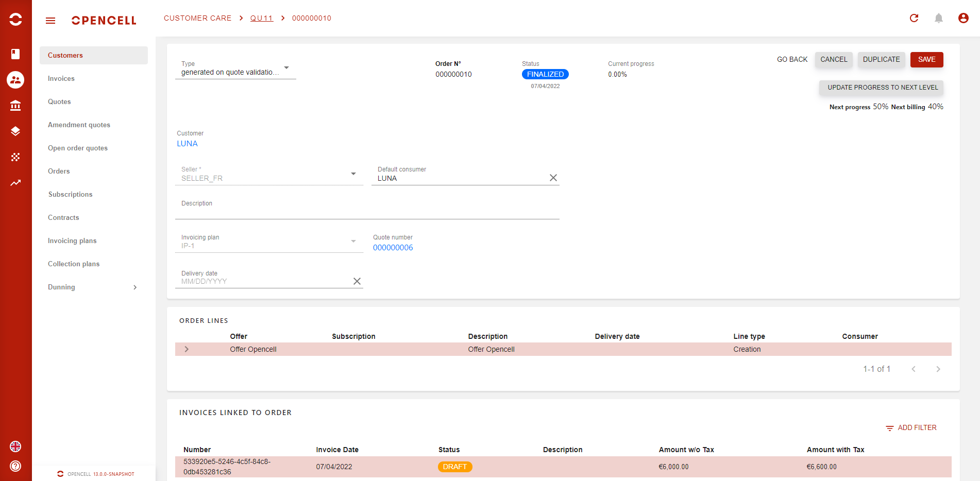This screenshot has height=481, width=980.
Task: Go to Invoicing plans menu item
Action: (72, 240)
